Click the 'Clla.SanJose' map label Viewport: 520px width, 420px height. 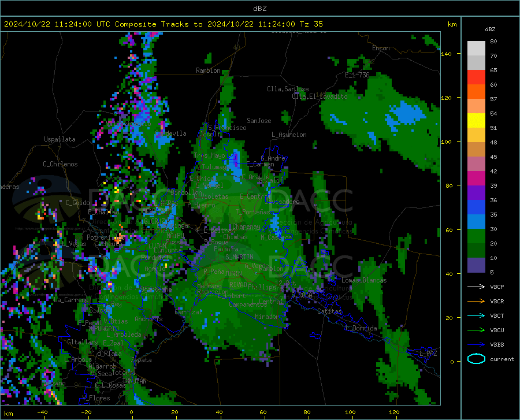(288, 89)
